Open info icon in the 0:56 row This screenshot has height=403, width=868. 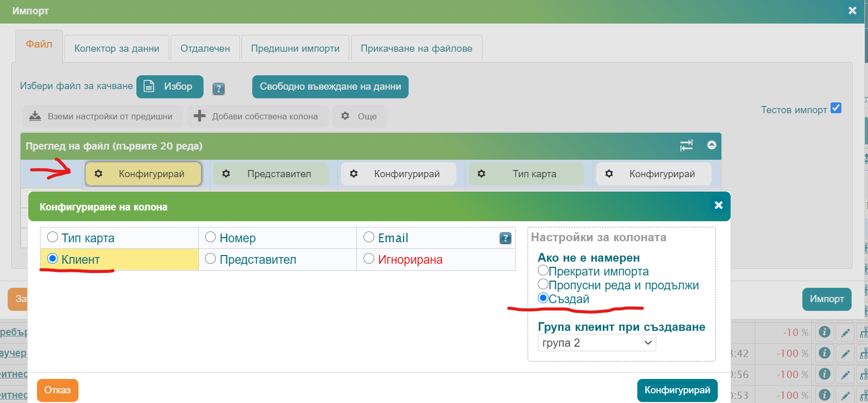click(824, 374)
